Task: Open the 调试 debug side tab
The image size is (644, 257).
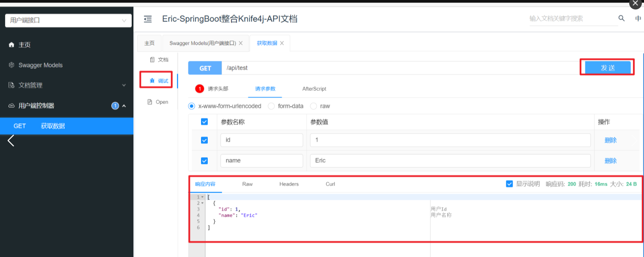Action: [159, 81]
